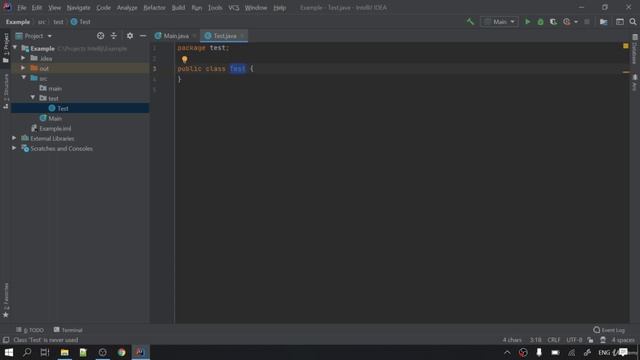
Task: Build project with the hammer icon
Action: [x=470, y=22]
